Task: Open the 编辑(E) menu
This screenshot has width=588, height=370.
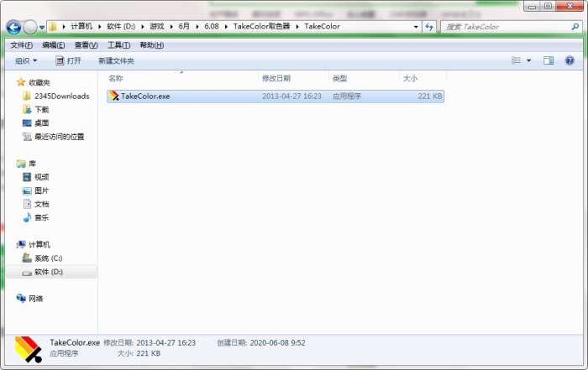Action: pyautogui.click(x=54, y=45)
